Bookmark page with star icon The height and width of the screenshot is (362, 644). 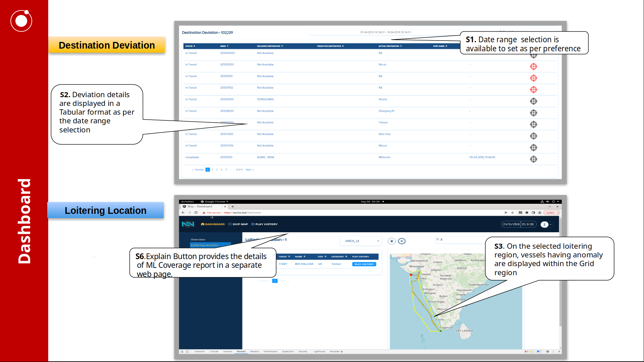click(x=513, y=213)
